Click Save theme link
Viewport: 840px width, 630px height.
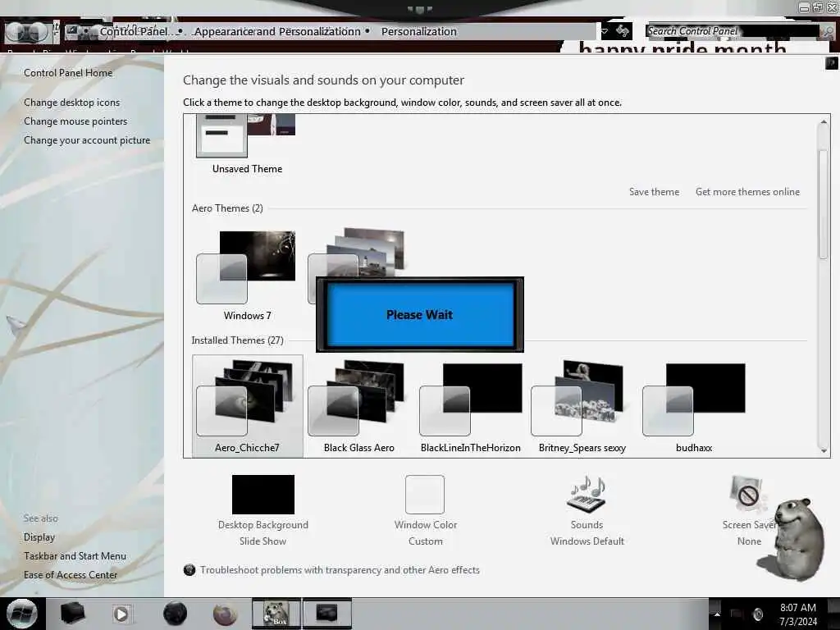(x=654, y=192)
